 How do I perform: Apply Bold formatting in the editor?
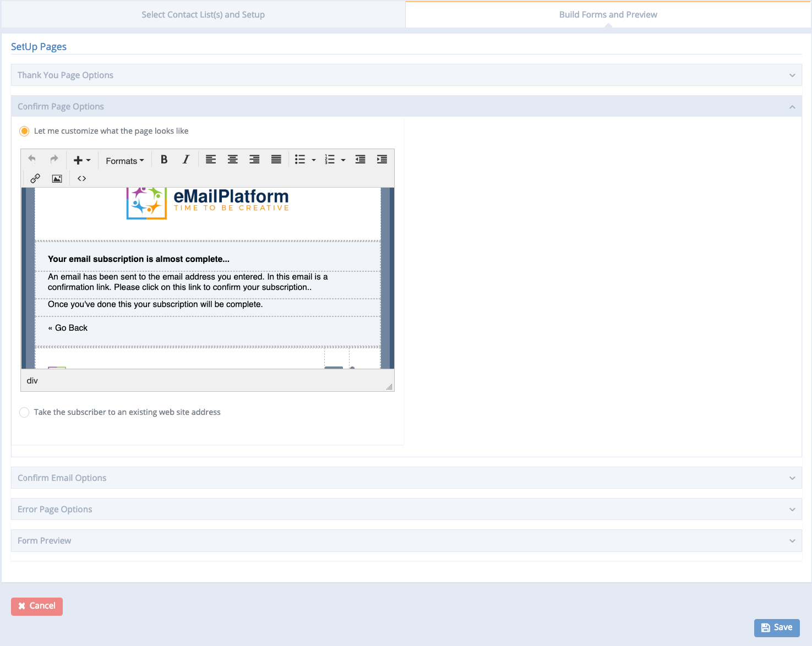[164, 159]
